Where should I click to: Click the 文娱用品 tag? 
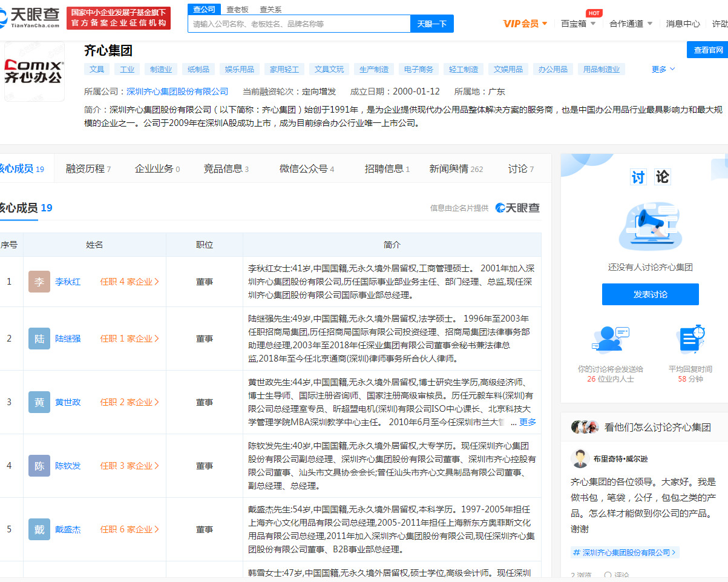(x=508, y=69)
